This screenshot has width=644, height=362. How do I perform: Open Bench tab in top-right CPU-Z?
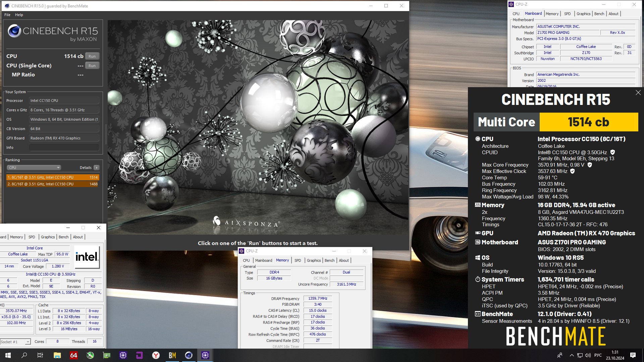(x=599, y=14)
